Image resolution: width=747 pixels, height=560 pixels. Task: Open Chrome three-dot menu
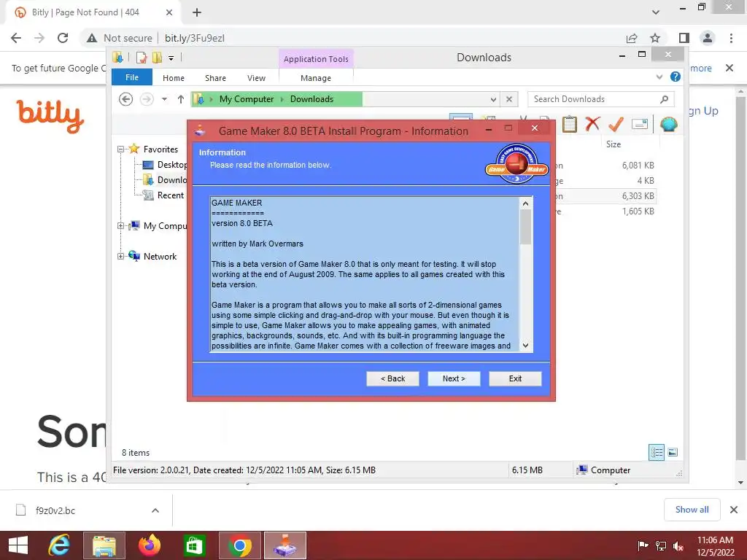pyautogui.click(x=731, y=38)
